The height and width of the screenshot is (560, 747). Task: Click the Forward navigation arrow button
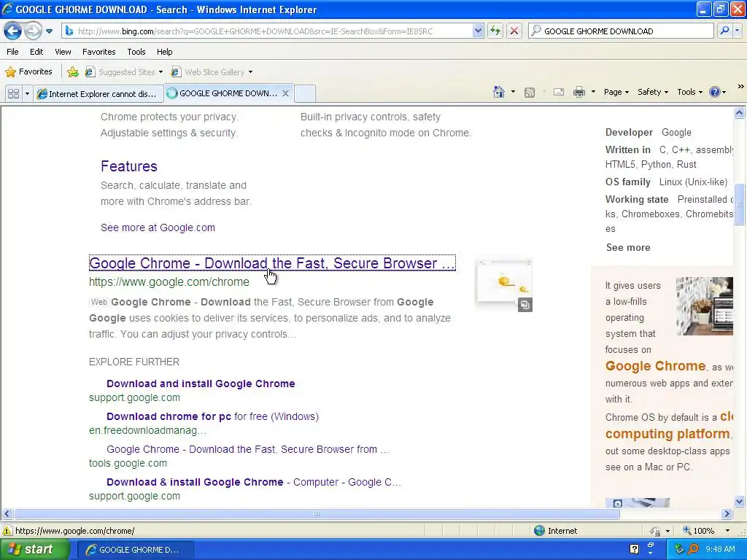[33, 31]
